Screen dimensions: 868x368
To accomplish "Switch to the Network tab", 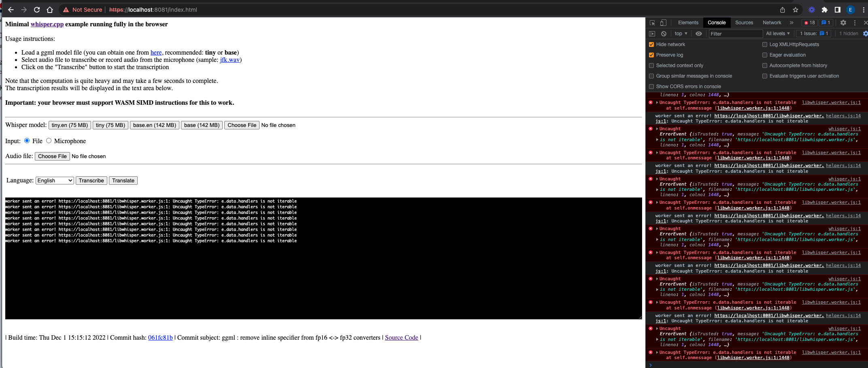I will 772,23.
